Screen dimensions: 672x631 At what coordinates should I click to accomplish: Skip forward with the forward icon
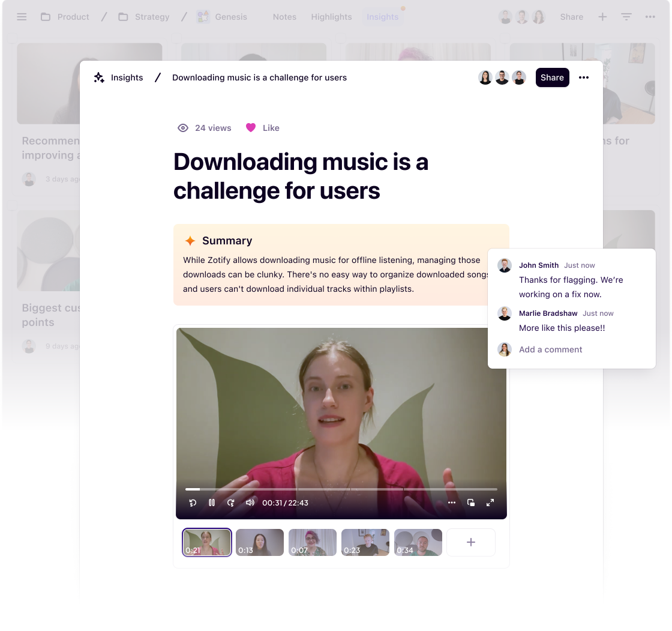click(230, 503)
